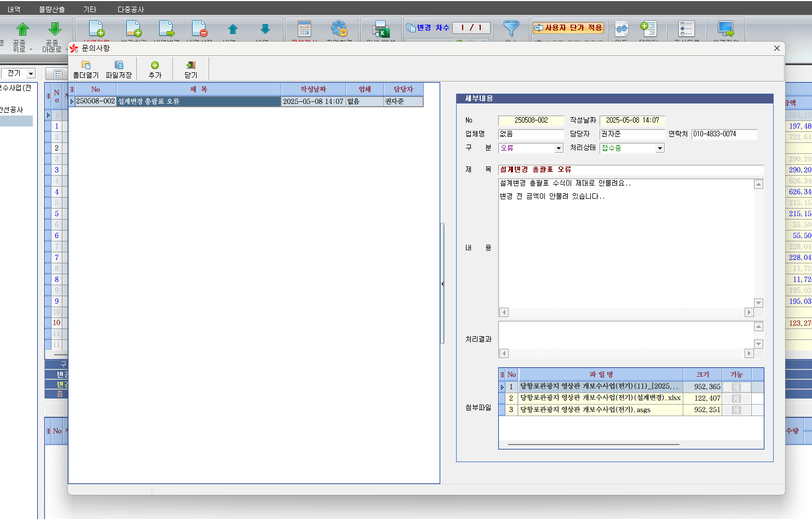Click the 제목 title input field

click(x=630, y=170)
